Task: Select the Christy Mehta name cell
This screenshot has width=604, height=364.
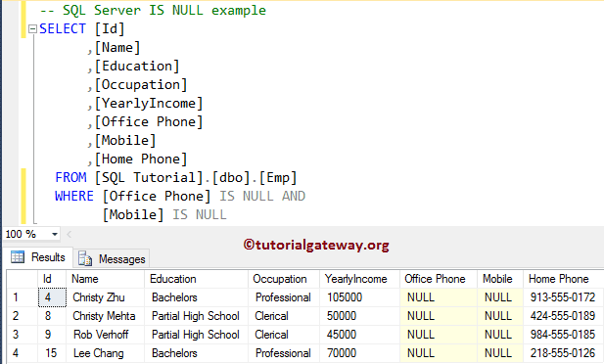Action: pyautogui.click(x=105, y=316)
